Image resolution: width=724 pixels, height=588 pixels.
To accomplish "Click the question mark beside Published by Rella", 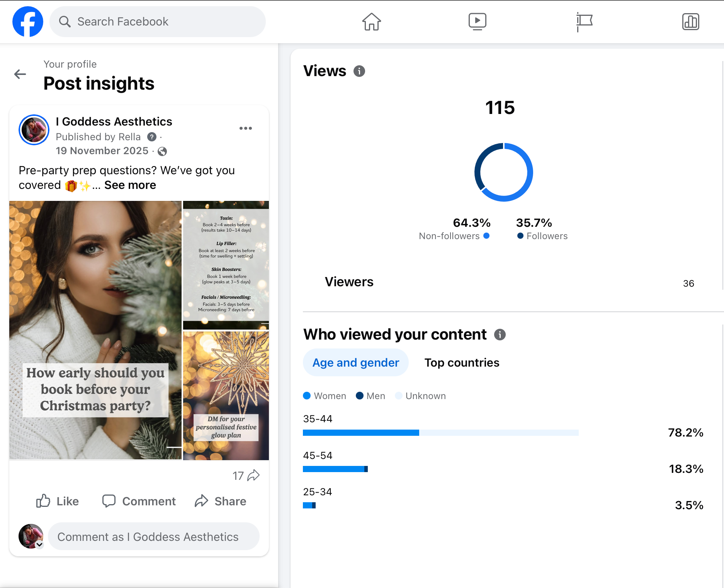I will tap(152, 137).
